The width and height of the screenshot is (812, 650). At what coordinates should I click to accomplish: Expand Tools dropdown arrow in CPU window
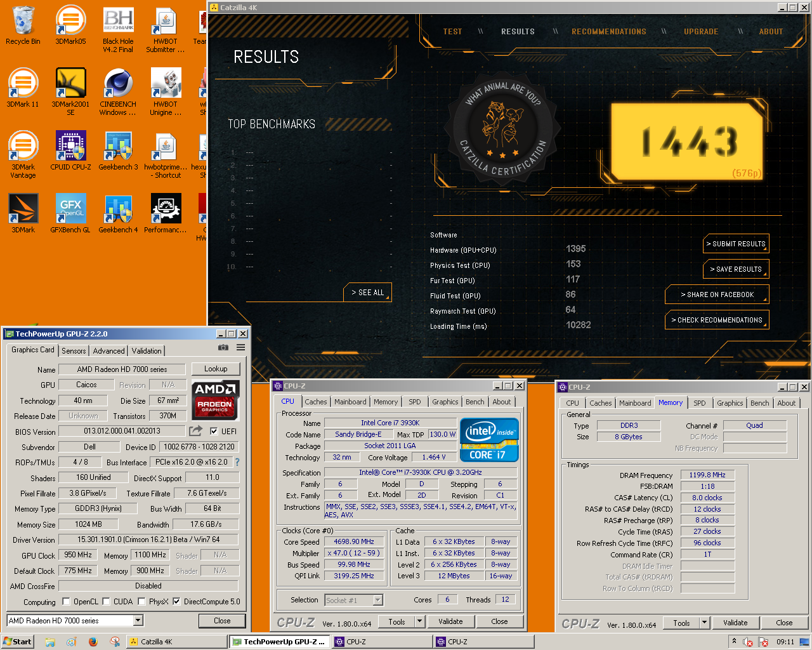click(x=419, y=621)
